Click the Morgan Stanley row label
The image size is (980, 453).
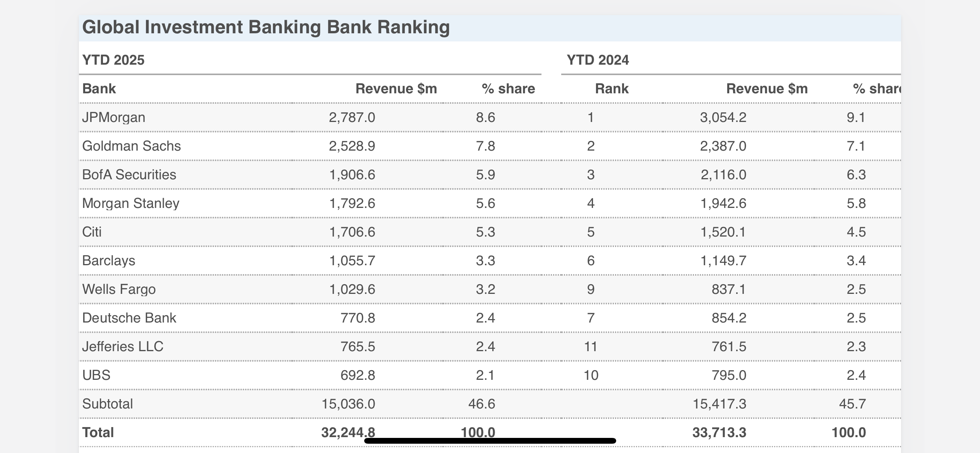click(130, 203)
